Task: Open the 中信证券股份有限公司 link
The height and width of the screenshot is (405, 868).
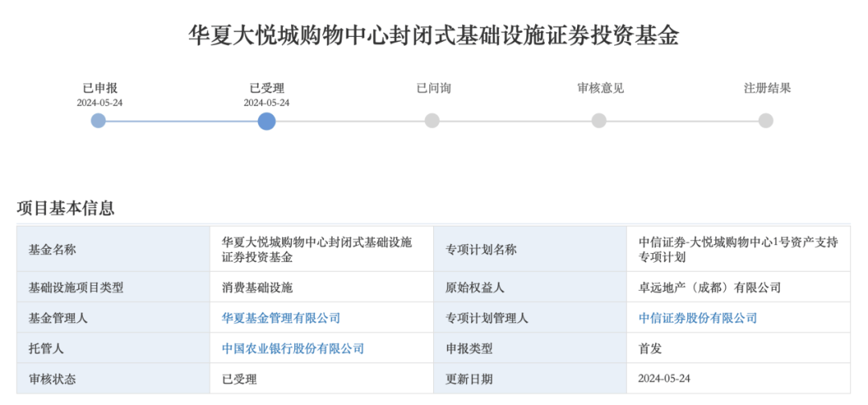Action: pyautogui.click(x=698, y=318)
